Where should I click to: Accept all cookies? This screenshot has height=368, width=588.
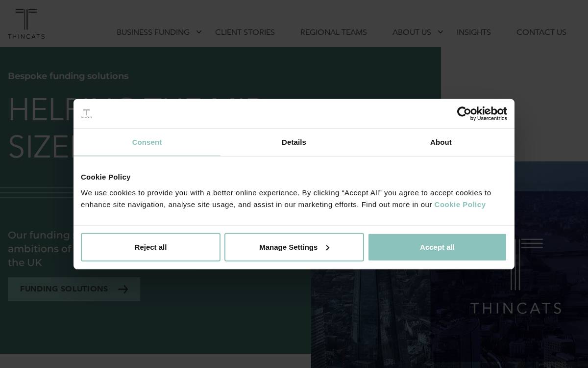437,247
